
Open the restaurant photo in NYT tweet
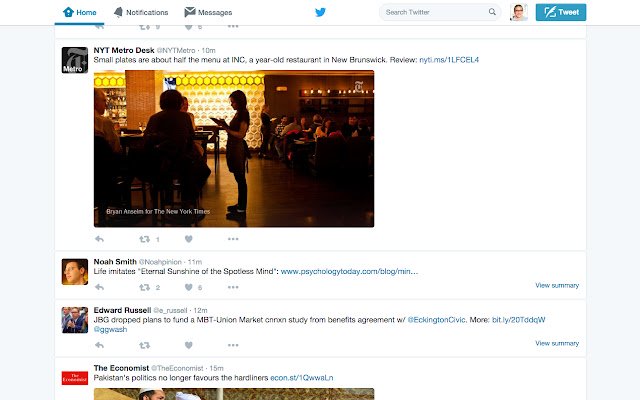click(234, 149)
